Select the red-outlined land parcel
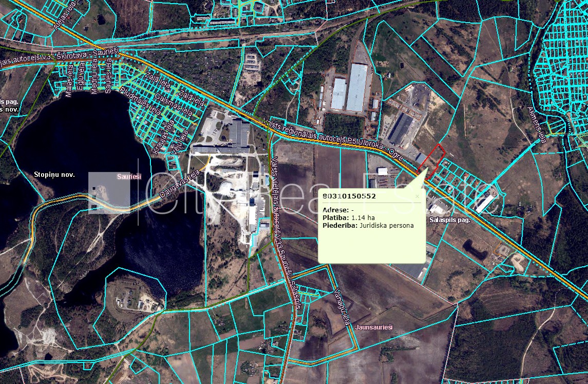 pyautogui.click(x=431, y=159)
